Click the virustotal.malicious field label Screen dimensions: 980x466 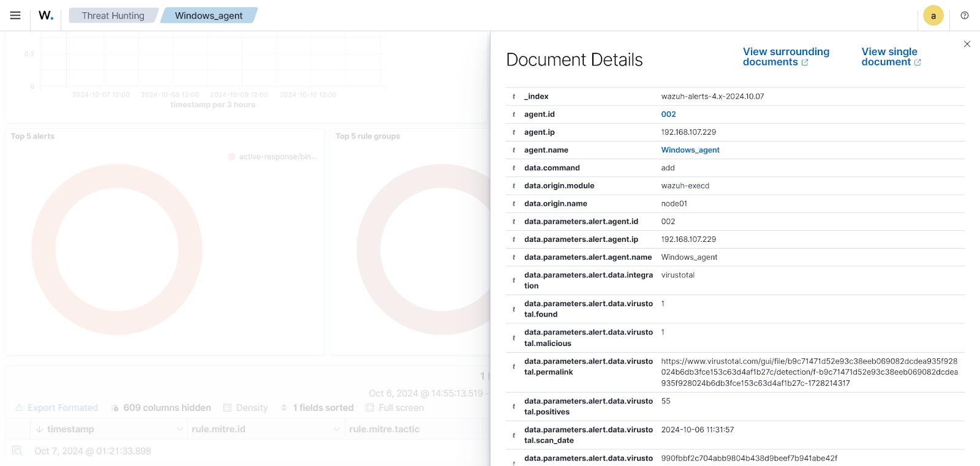click(589, 338)
